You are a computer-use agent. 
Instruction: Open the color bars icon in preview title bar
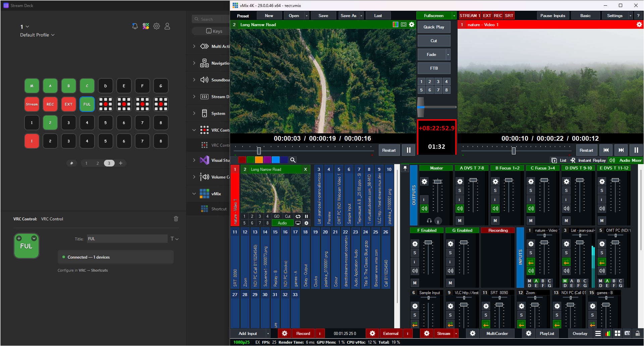(x=396, y=24)
